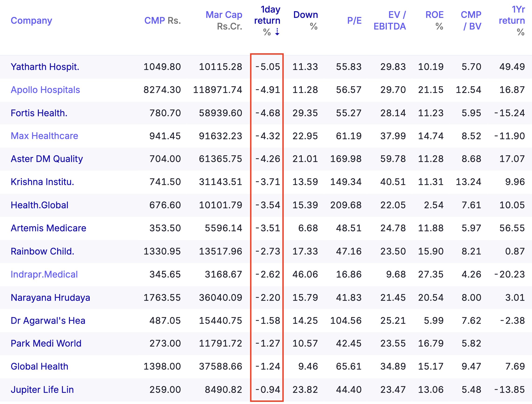532x404 pixels.
Task: Select Max Healthcare P/E value 61.19
Action: 349,136
